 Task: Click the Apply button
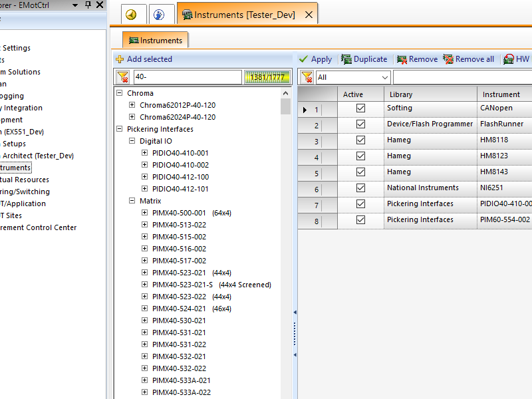pos(316,59)
